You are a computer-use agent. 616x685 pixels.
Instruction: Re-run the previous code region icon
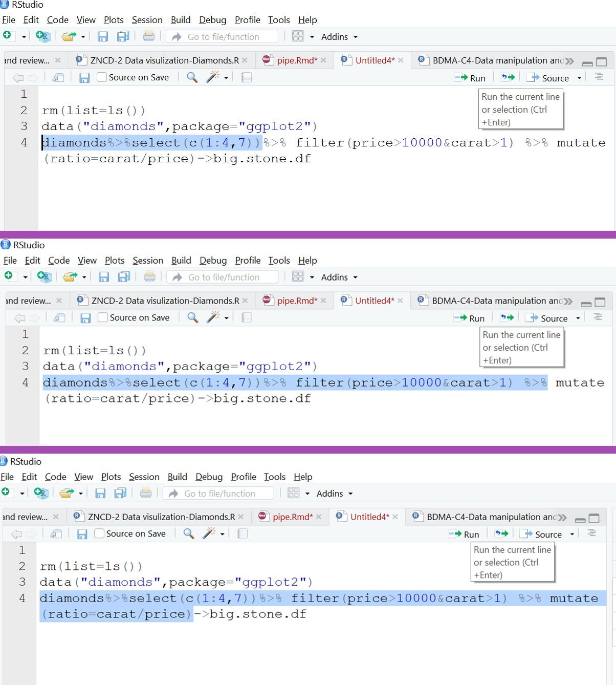508,77
